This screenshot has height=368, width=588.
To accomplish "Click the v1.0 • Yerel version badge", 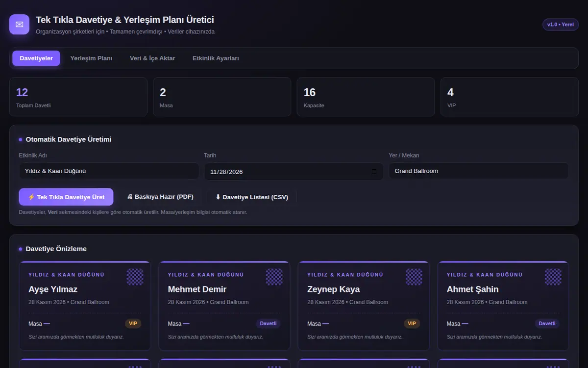I will [x=561, y=25].
